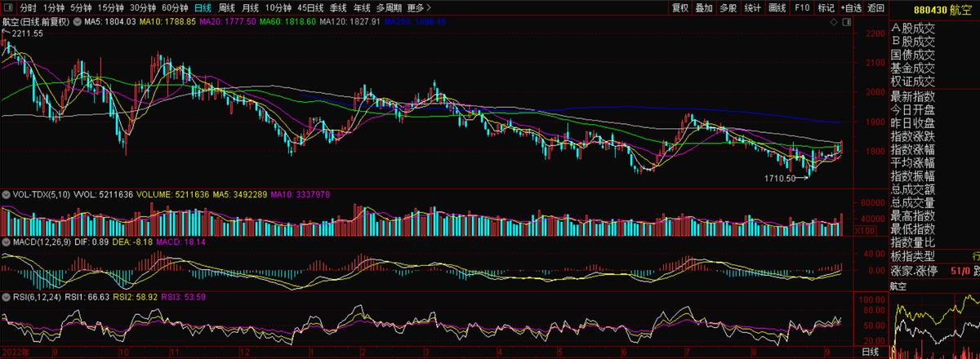Select the 日线 daily period tab
Screen dimensions: 980x359
point(203,7)
